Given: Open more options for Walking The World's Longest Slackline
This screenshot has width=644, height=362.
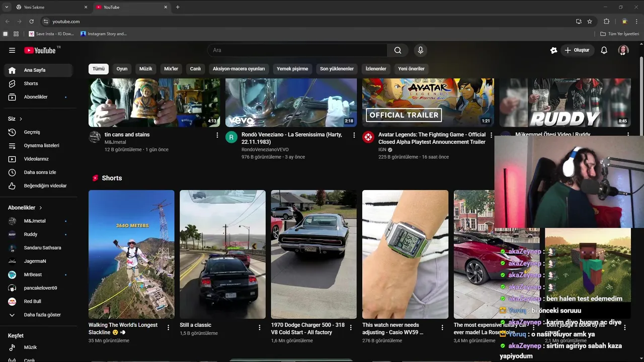Looking at the screenshot, I should click(169, 327).
